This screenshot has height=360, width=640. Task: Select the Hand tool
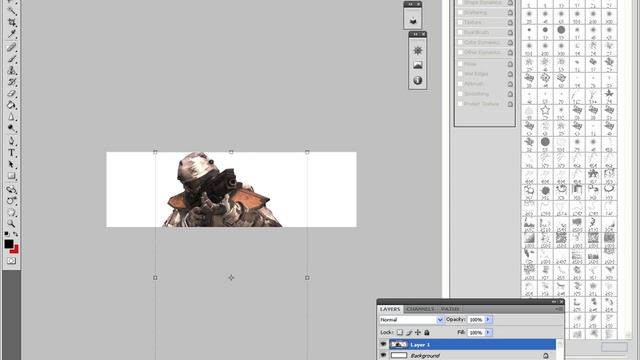click(11, 212)
